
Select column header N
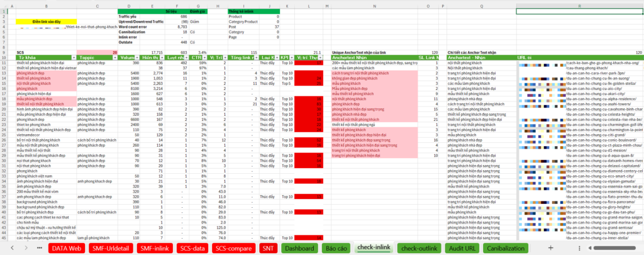coord(375,6)
